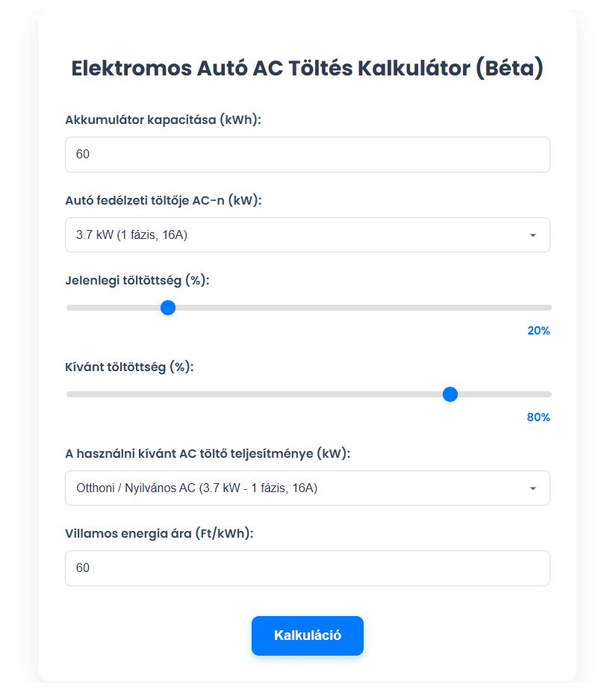Click the Kívánt töltöttség slider handle

click(450, 394)
